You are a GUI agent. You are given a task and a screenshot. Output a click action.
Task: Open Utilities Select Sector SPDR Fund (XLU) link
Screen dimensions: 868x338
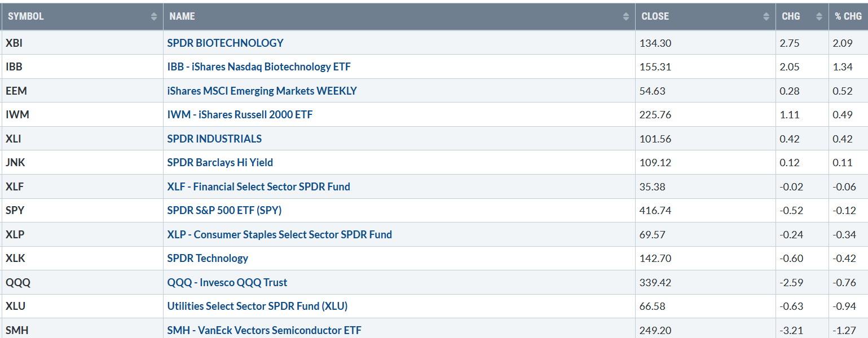pyautogui.click(x=257, y=306)
